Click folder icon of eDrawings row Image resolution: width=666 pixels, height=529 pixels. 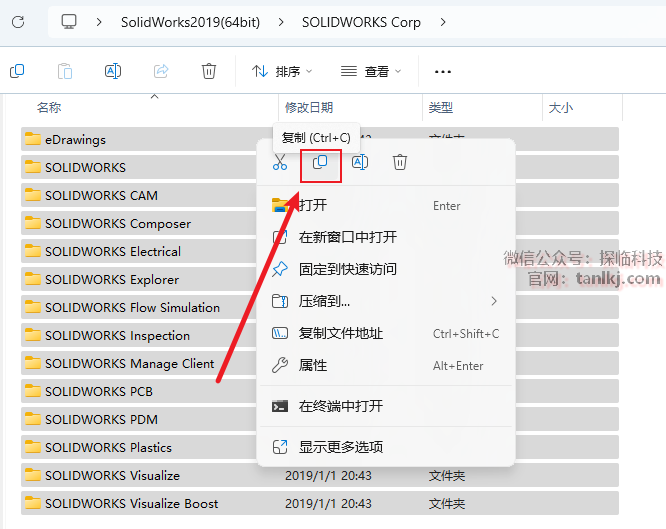[x=33, y=139]
